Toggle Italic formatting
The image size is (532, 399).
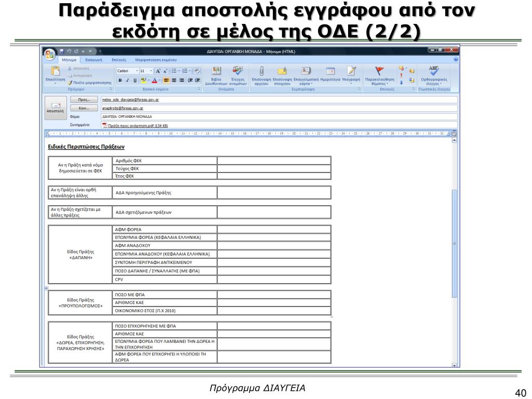pyautogui.click(x=127, y=81)
